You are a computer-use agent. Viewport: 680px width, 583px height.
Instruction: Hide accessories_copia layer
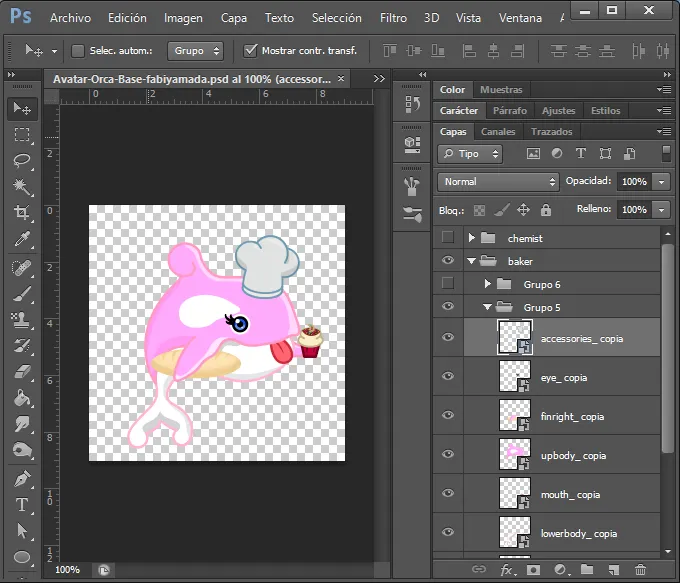(448, 337)
